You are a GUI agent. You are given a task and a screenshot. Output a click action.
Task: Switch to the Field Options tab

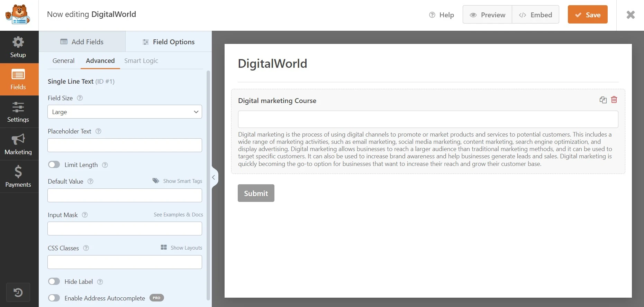tap(169, 42)
